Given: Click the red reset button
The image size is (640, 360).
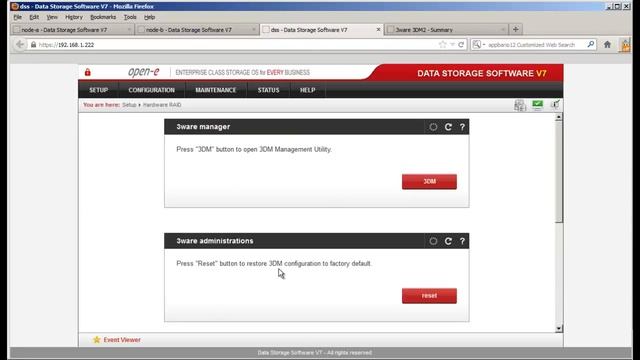Looking at the screenshot, I should pos(429,296).
